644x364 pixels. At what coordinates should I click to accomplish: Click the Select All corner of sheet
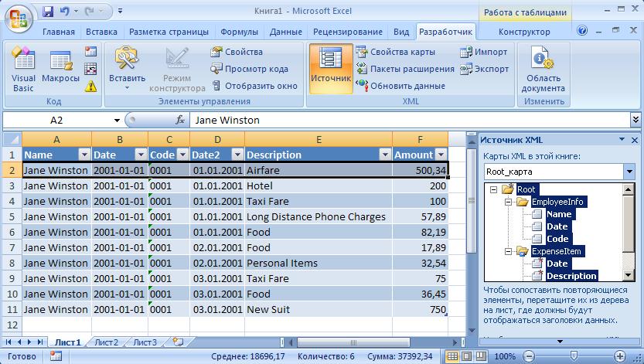12,140
